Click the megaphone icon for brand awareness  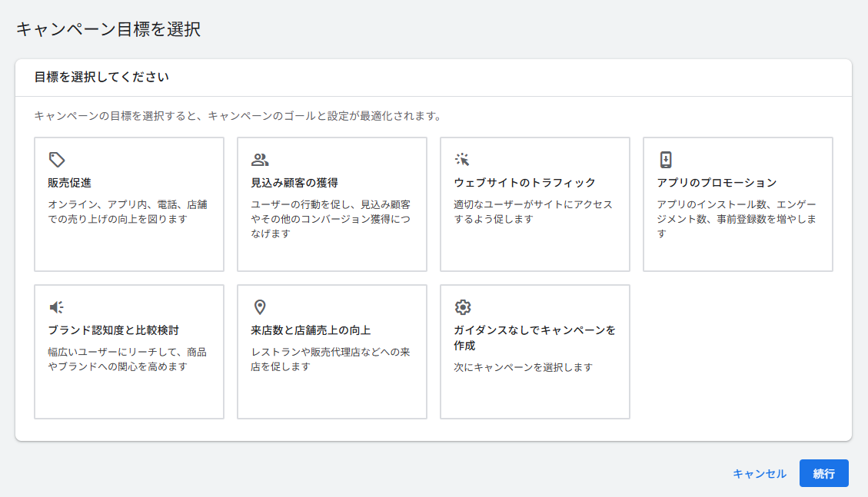click(x=56, y=307)
